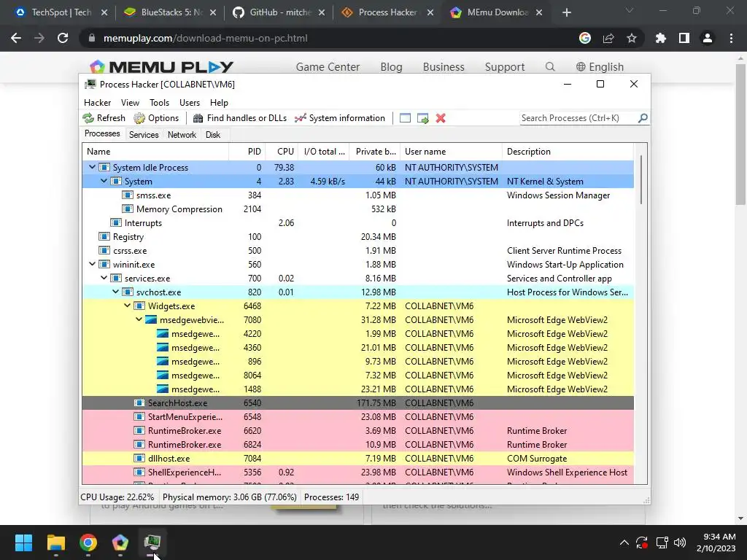Image resolution: width=747 pixels, height=560 pixels.
Task: Open Windows Start button
Action: point(23,542)
